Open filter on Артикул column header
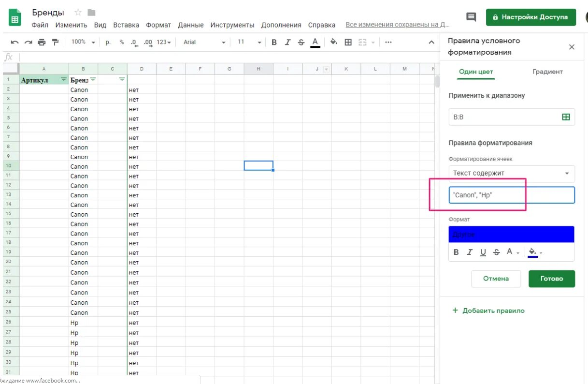The image size is (588, 384). click(x=63, y=79)
